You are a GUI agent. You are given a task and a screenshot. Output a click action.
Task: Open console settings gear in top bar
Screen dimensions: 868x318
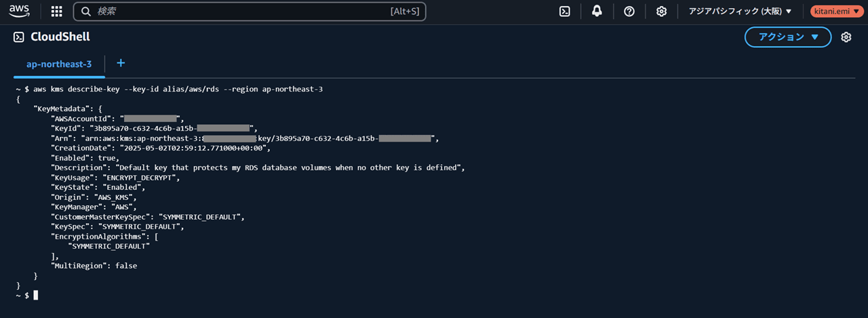(662, 12)
